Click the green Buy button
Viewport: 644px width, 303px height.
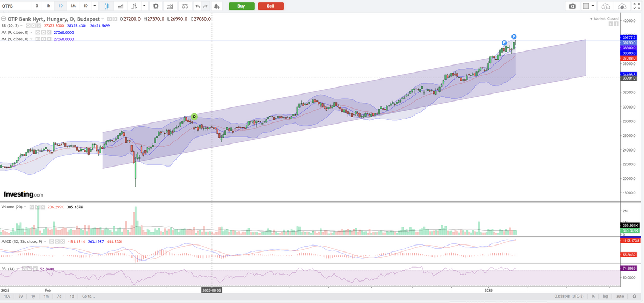[241, 6]
